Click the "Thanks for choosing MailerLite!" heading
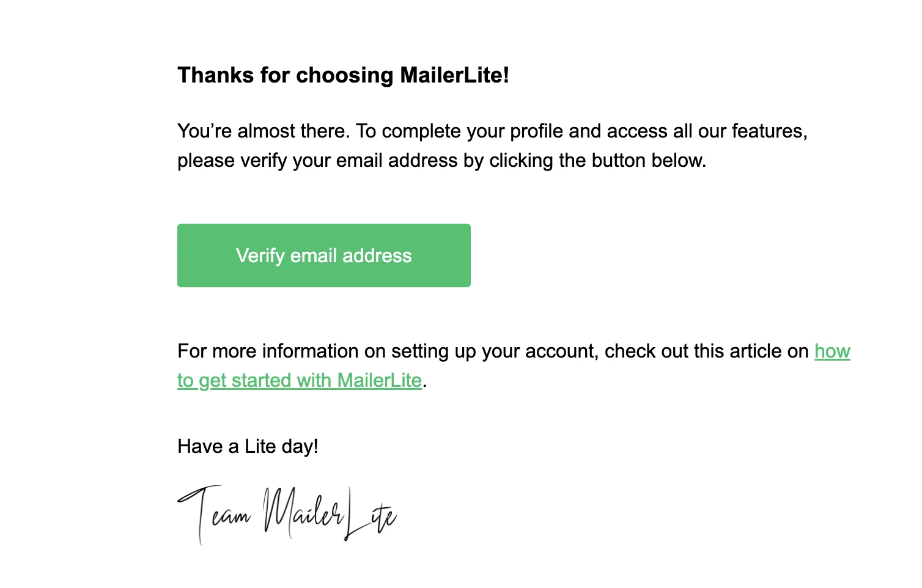 coord(343,75)
